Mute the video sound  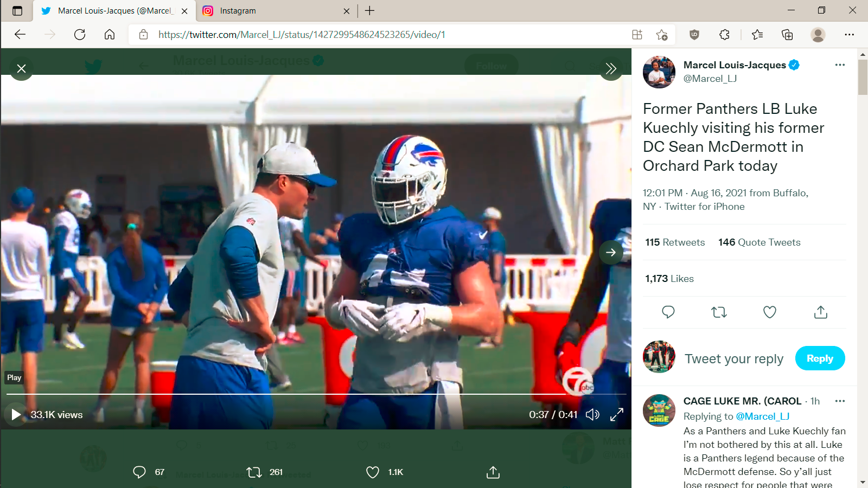point(592,415)
